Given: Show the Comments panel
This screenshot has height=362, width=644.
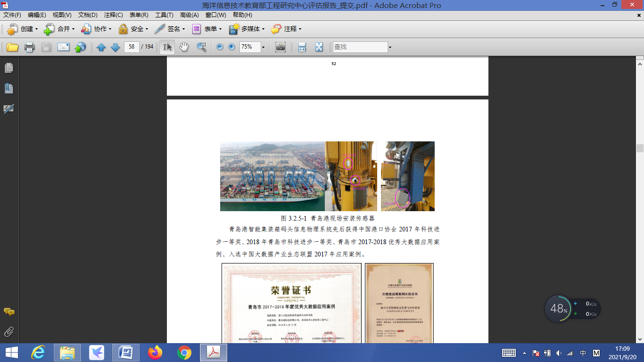Looking at the screenshot, I should click(x=8, y=312).
